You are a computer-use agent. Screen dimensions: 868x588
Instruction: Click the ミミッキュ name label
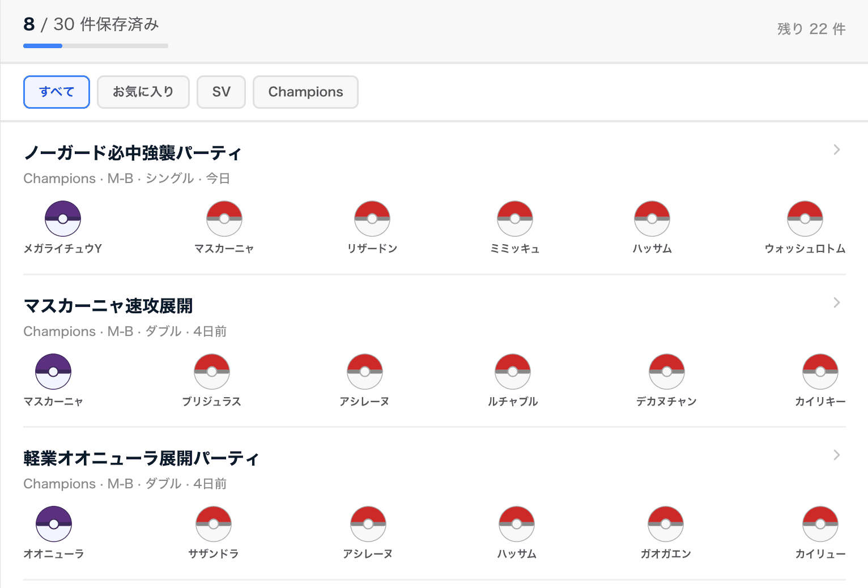tap(515, 248)
